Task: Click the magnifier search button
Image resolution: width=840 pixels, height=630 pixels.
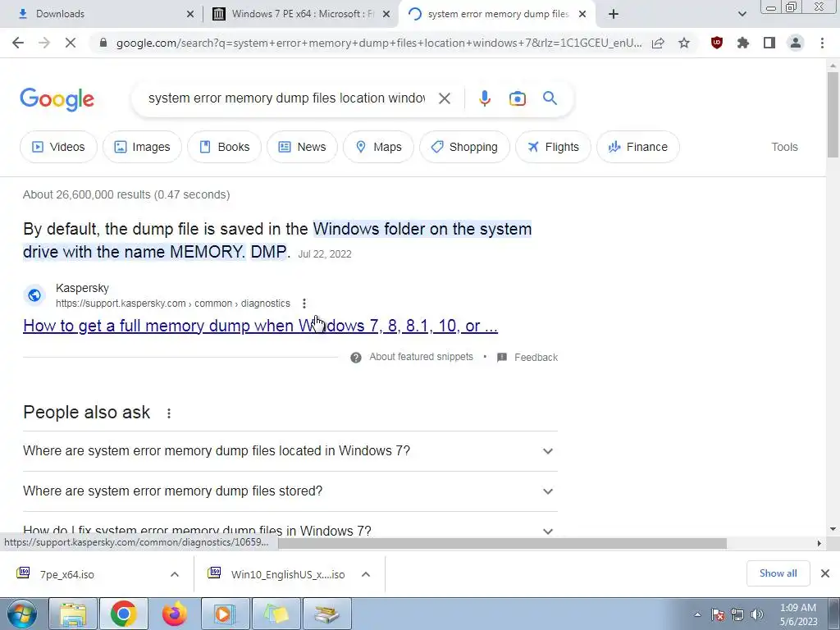Action: pos(550,98)
